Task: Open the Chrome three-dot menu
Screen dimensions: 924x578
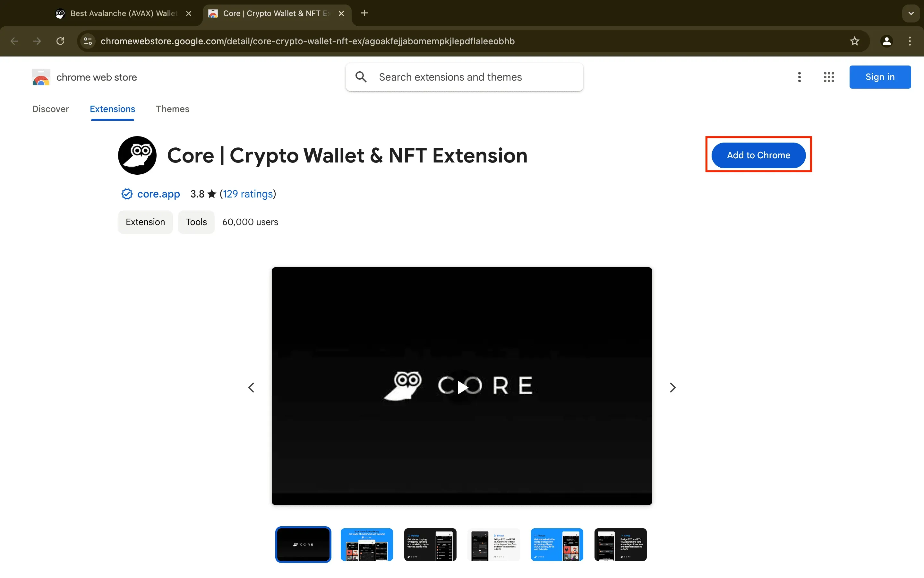Action: click(x=910, y=41)
